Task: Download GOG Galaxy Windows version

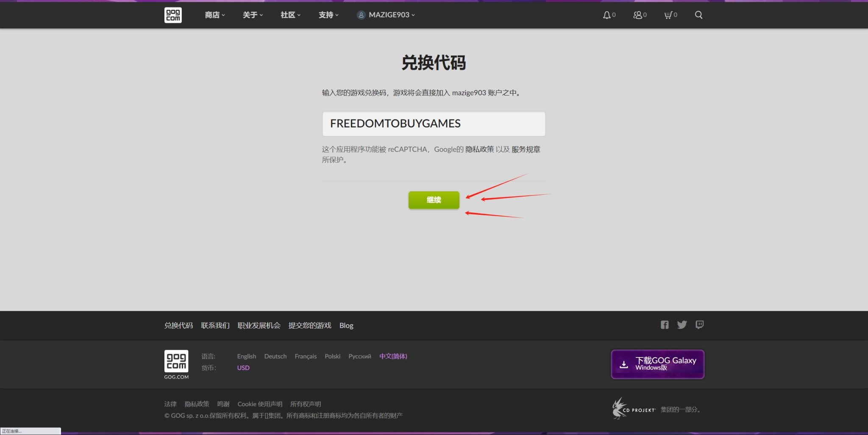Action: point(657,364)
